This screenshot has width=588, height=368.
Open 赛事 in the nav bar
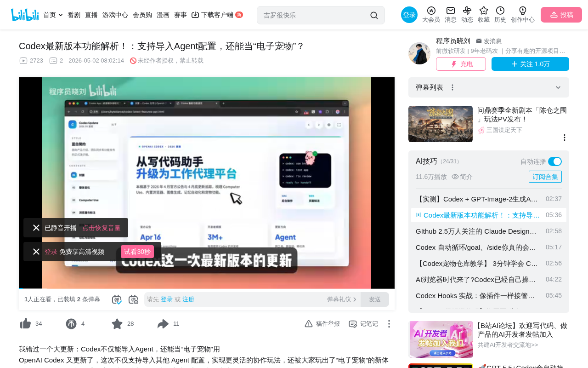coord(181,15)
